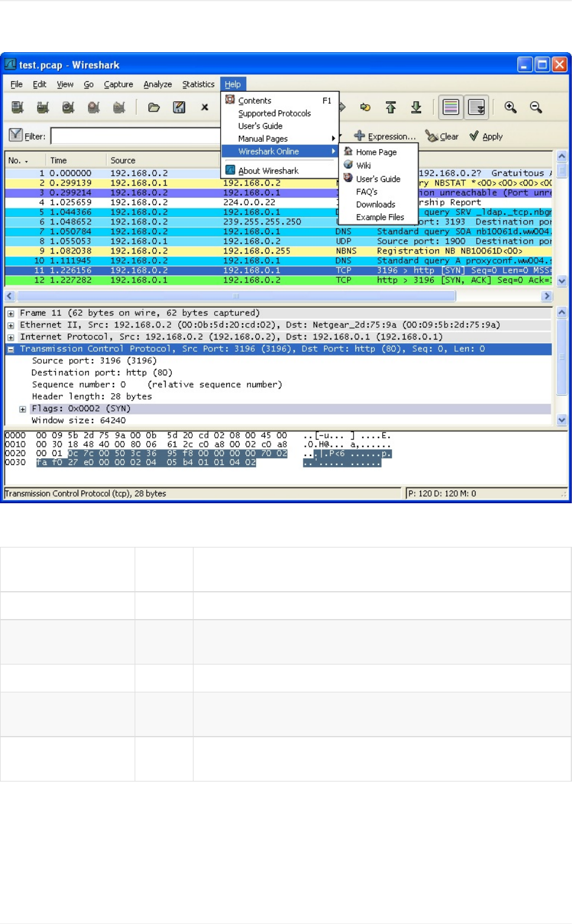Zoom in using the magnifier plus icon
Viewport: 572px width, 924px height.
511,107
